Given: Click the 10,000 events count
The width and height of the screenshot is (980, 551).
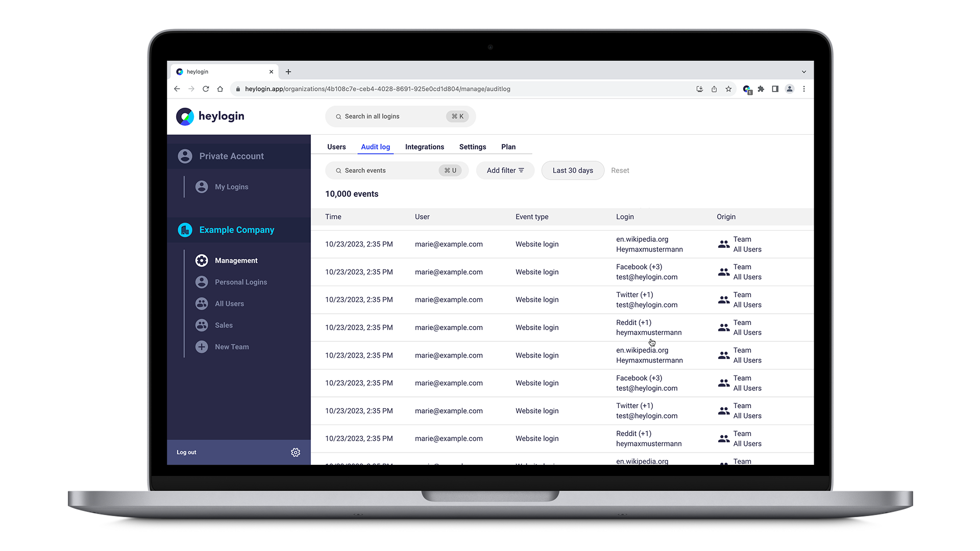Looking at the screenshot, I should 352,194.
